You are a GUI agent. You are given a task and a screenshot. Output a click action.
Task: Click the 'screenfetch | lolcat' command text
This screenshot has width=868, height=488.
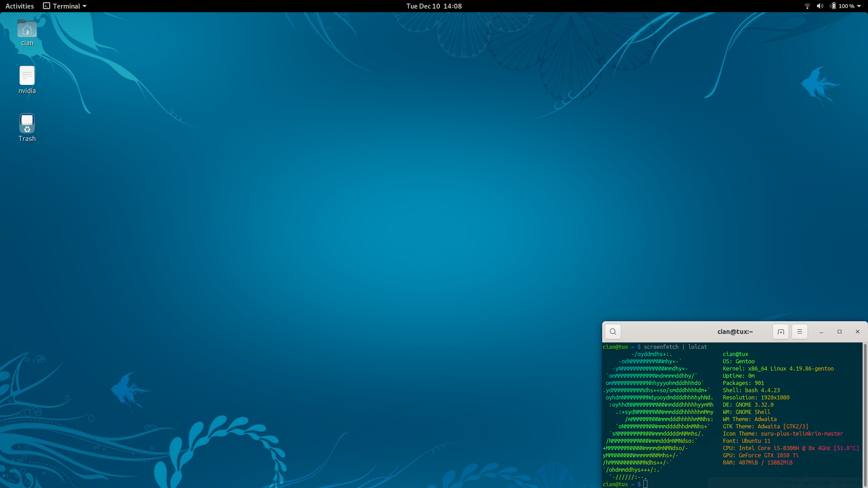[675, 347]
